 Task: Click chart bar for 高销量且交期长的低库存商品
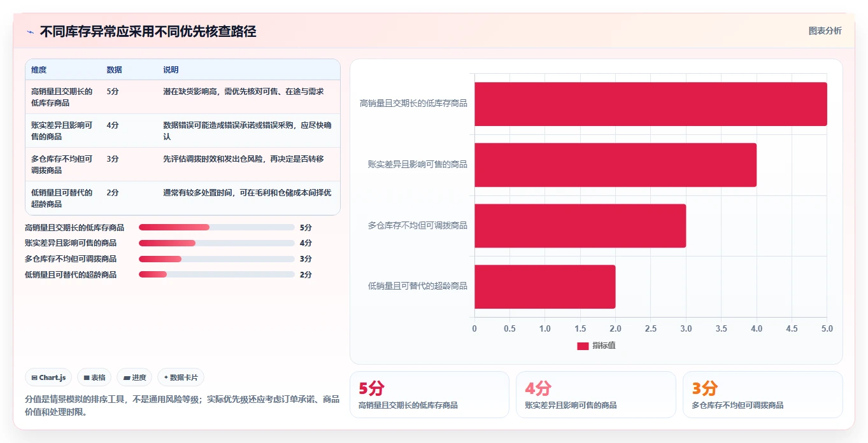point(650,104)
